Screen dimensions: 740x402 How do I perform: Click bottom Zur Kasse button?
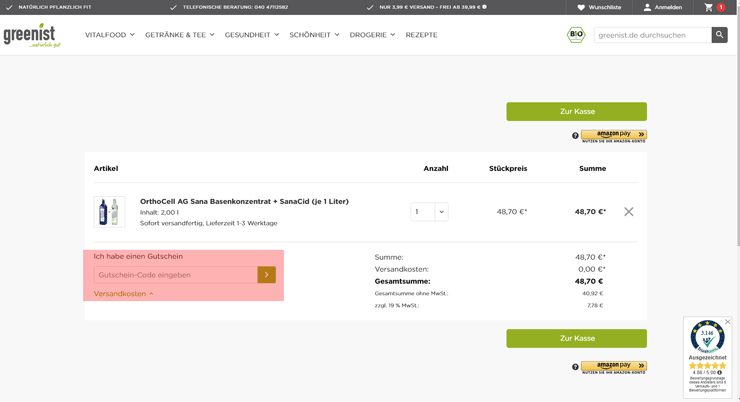(577, 338)
